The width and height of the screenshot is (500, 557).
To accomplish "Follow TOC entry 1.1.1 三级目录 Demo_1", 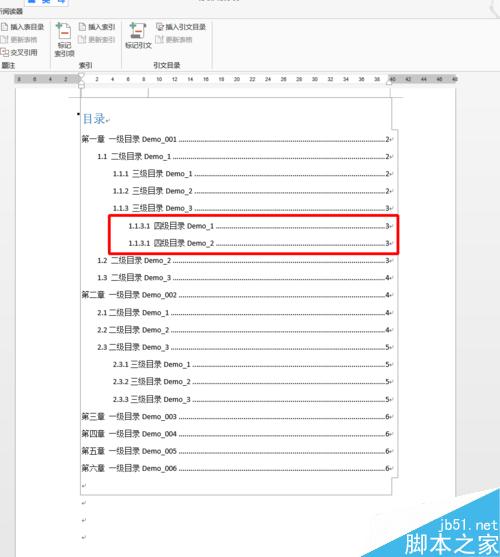I will pyautogui.click(x=252, y=174).
